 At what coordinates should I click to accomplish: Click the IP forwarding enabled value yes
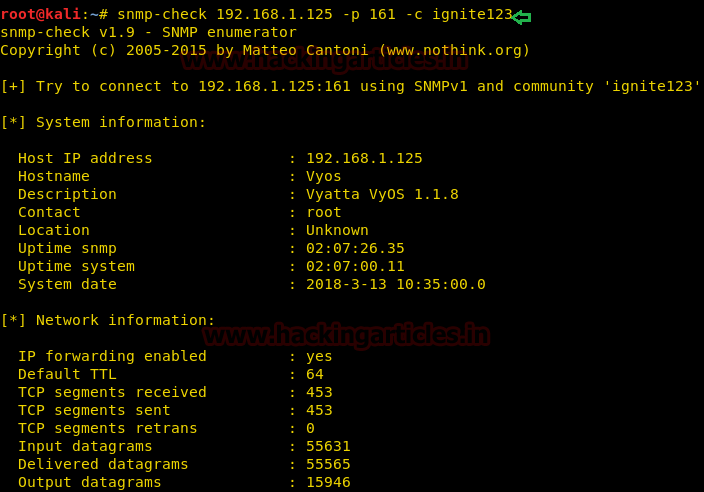(x=319, y=356)
